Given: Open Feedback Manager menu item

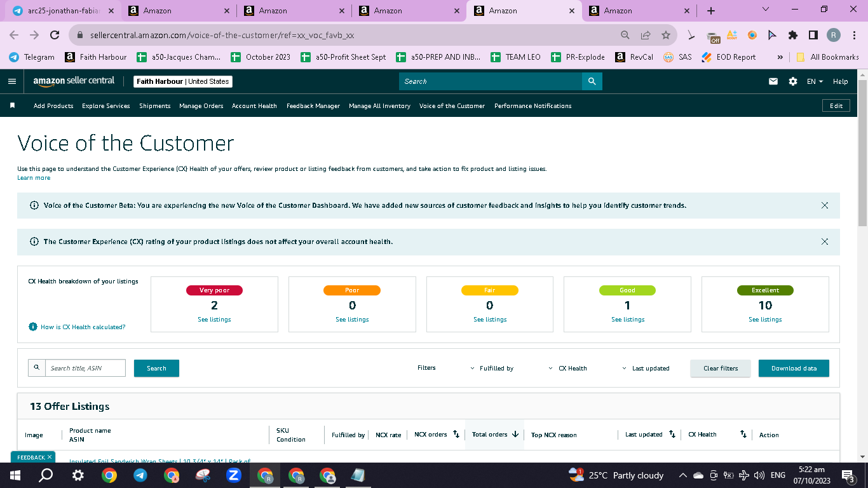Looking at the screenshot, I should pos(313,106).
